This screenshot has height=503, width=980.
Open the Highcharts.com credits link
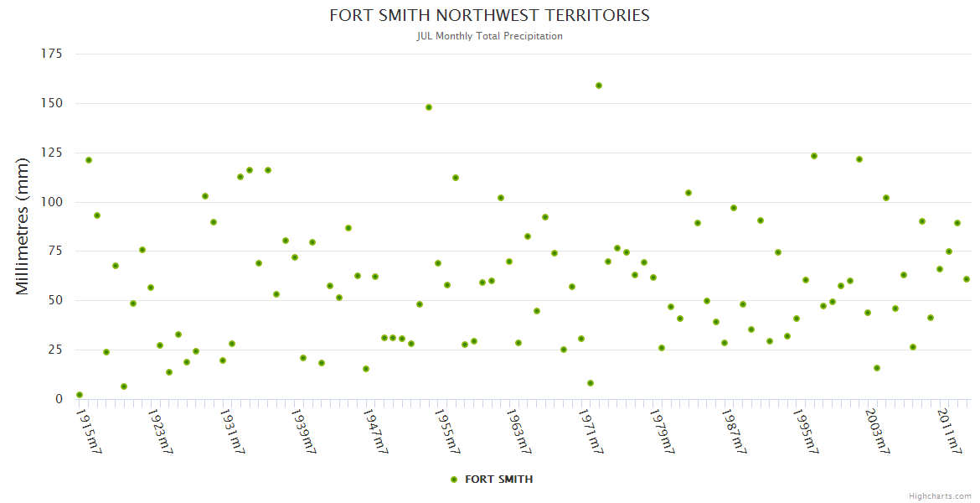coord(940,495)
